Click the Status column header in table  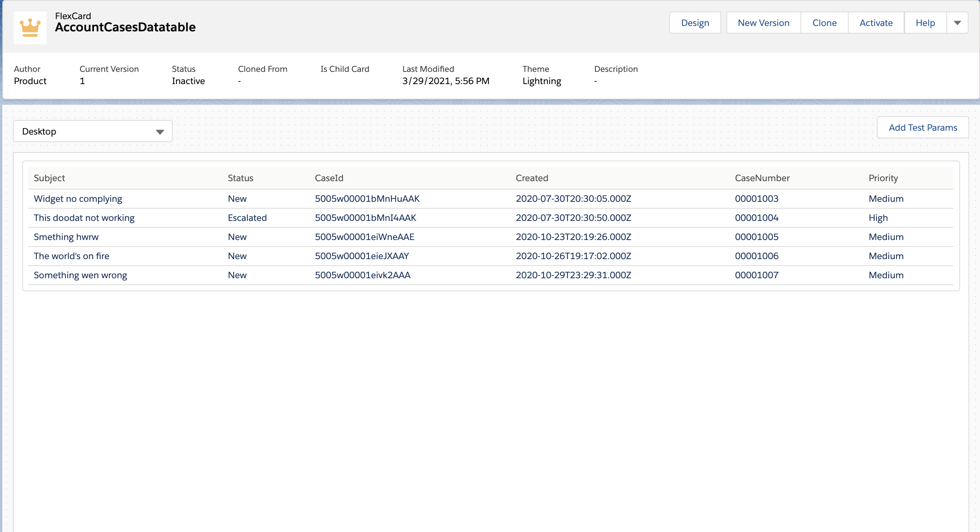241,178
